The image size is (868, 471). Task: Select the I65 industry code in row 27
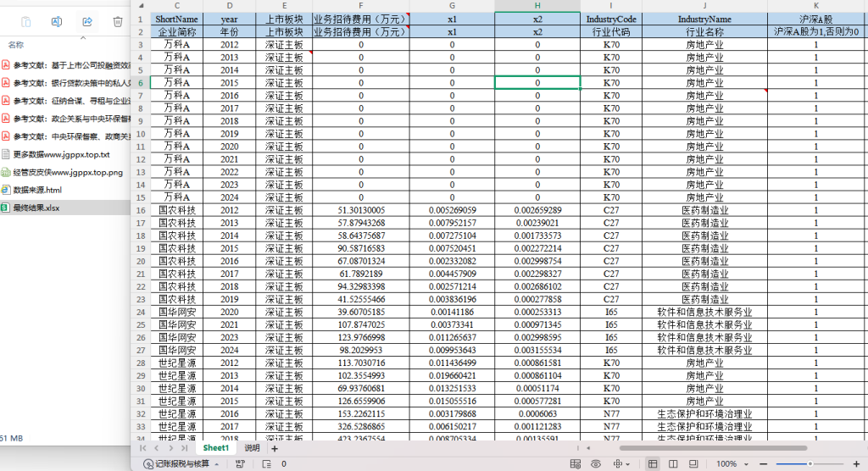click(x=611, y=351)
